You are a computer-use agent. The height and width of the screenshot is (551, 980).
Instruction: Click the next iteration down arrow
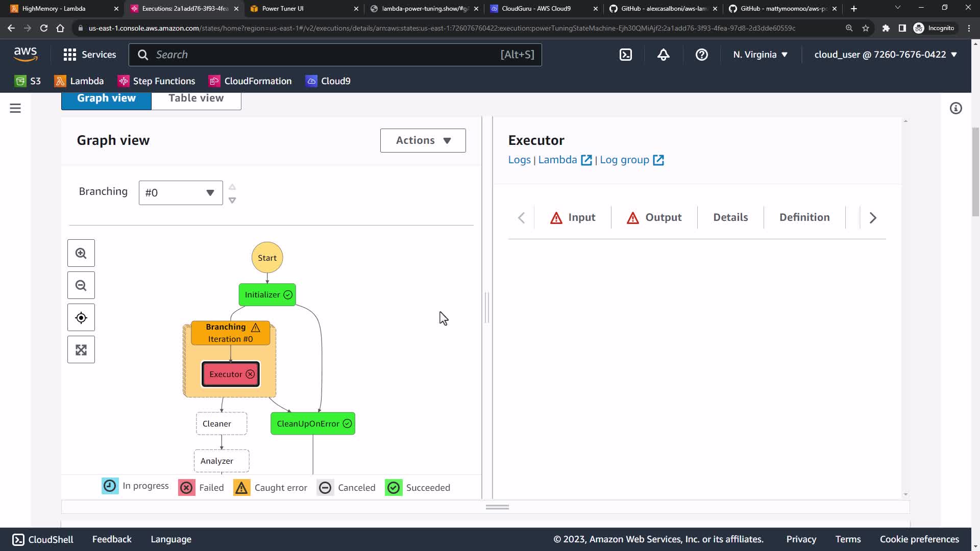click(x=232, y=201)
